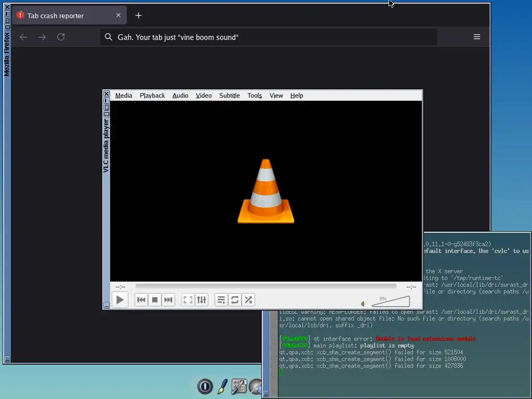Click the Firefox window bottom-left corner button
This screenshot has height=399, width=532.
click(x=7, y=359)
